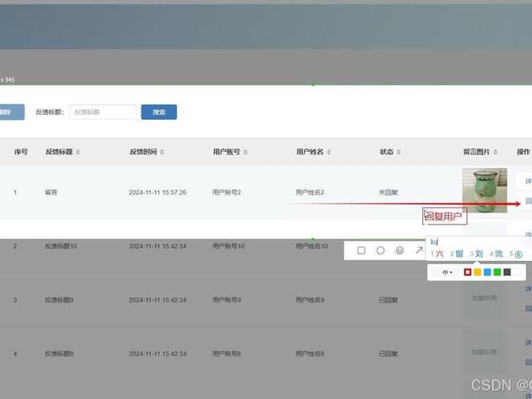
Task: Open the 中 text size dropdown
Action: click(x=447, y=272)
